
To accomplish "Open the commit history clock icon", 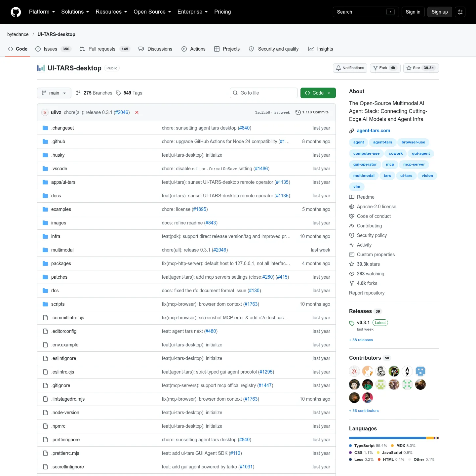I will pyautogui.click(x=298, y=112).
